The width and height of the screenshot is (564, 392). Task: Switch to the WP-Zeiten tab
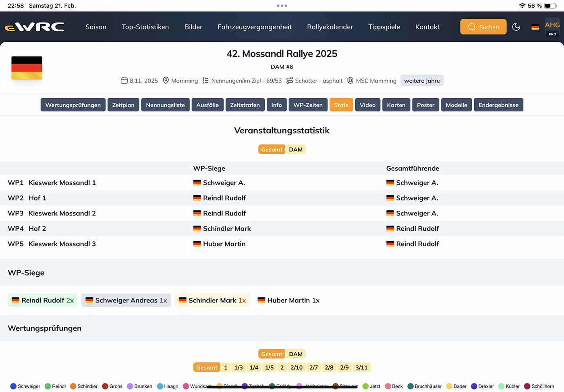[x=308, y=105]
